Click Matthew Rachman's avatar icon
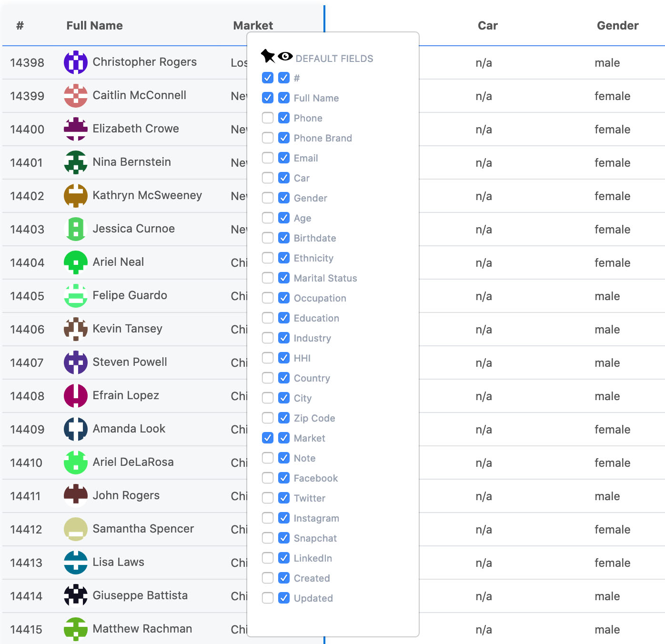 point(76,629)
